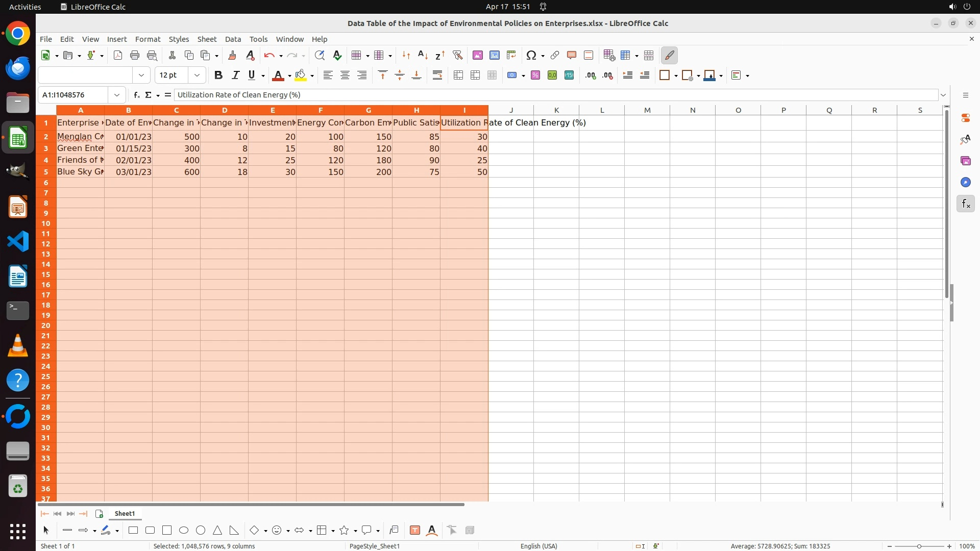The height and width of the screenshot is (551, 980).
Task: Click the column K header
Action: pyautogui.click(x=556, y=110)
